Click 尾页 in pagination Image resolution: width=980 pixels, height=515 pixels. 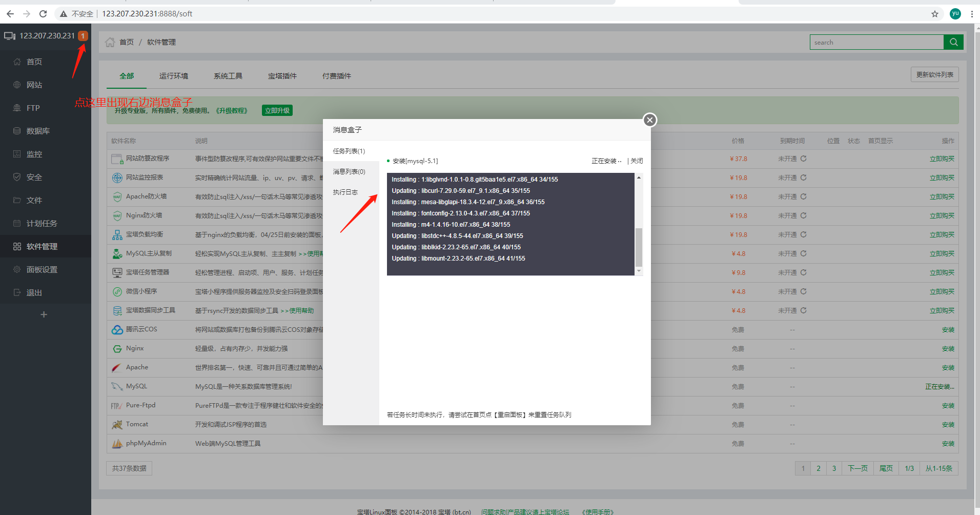click(x=886, y=468)
